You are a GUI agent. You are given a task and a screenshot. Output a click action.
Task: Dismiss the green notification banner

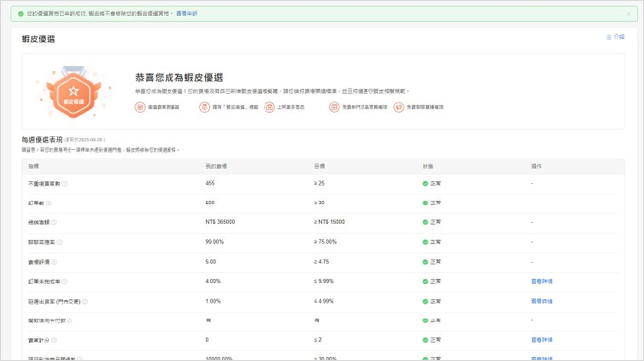coord(629,14)
